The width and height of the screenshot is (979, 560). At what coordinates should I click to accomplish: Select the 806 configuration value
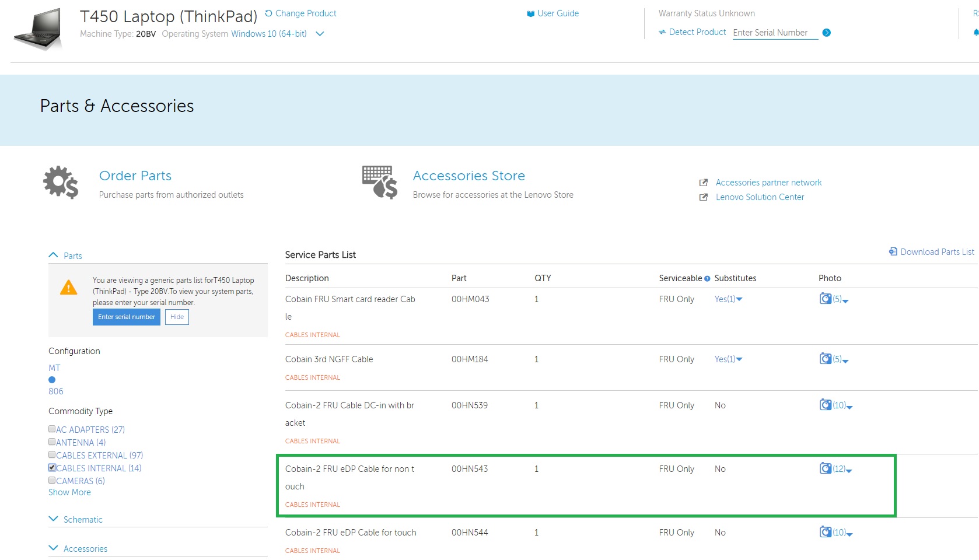coord(56,391)
